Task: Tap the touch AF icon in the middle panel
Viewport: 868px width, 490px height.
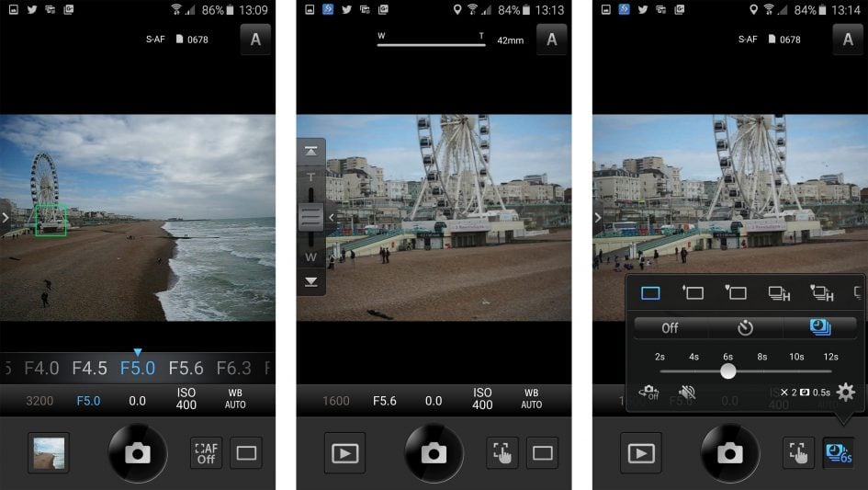Action: click(x=502, y=452)
